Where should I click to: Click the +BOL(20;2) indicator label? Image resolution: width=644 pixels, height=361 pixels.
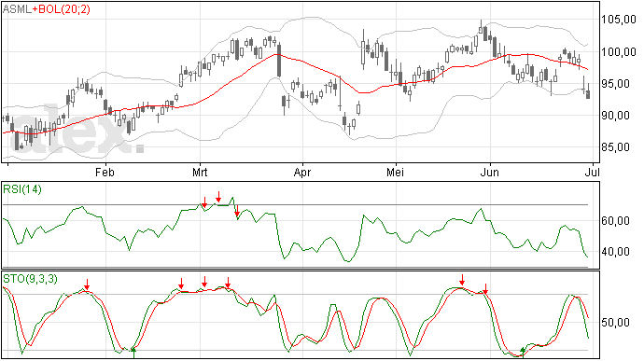61,9
